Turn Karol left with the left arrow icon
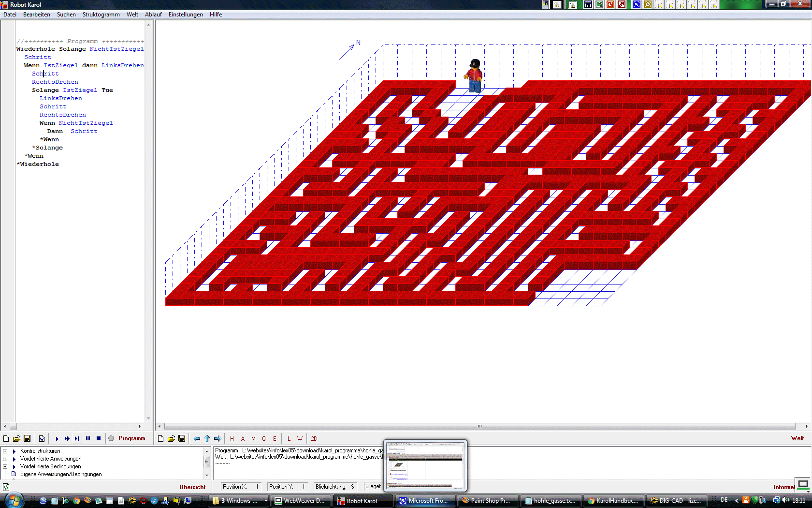The image size is (812, 508). pyautogui.click(x=197, y=439)
